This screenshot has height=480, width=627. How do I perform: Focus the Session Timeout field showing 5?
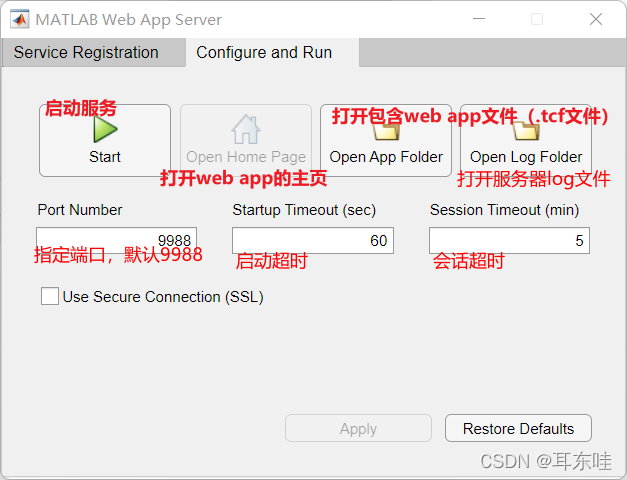click(509, 240)
